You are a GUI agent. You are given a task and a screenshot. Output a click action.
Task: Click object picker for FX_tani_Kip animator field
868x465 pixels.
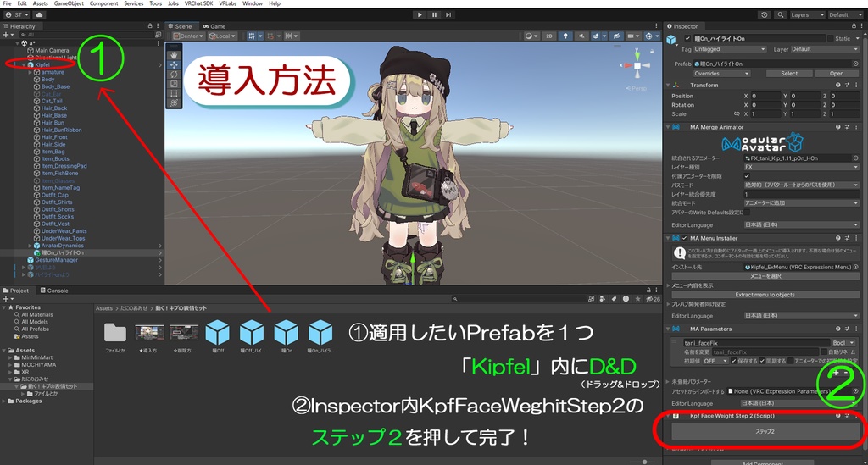point(856,158)
